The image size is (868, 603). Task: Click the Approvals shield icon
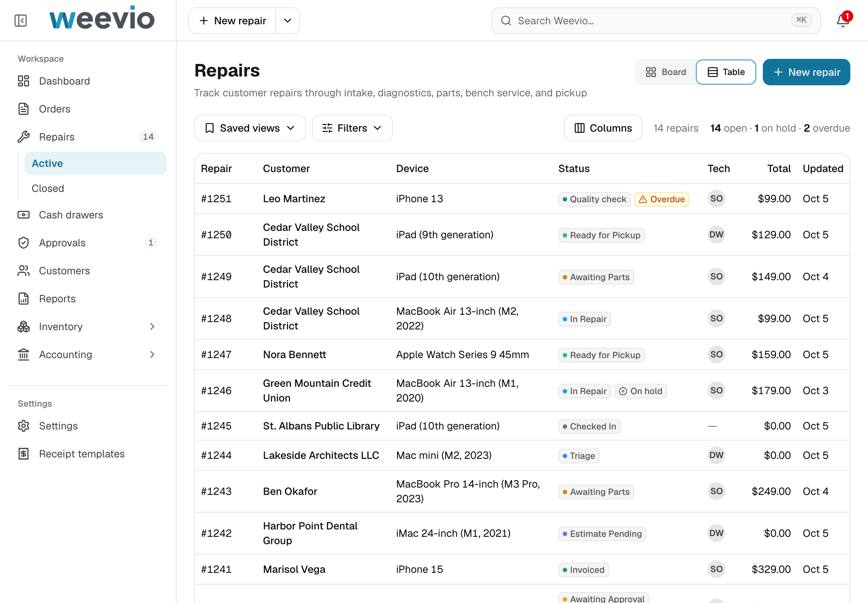pyautogui.click(x=24, y=243)
